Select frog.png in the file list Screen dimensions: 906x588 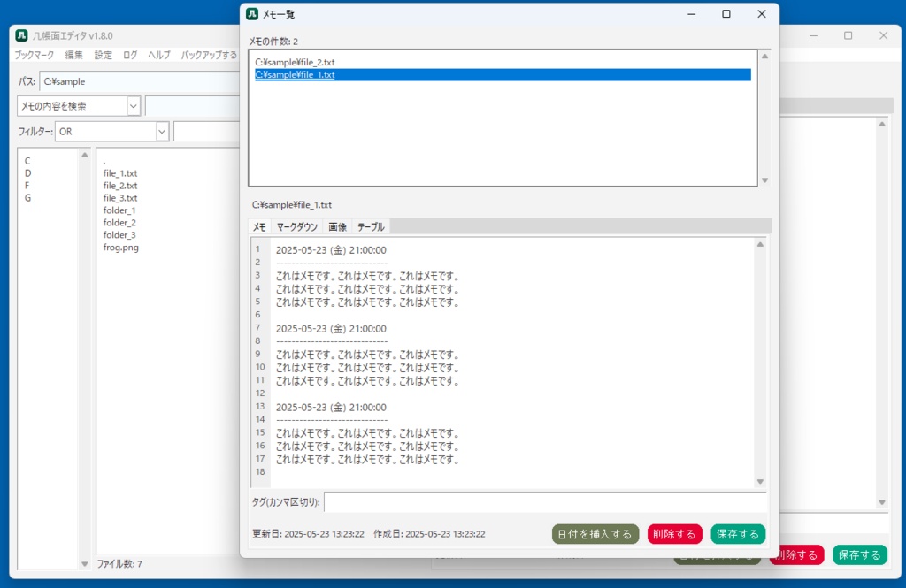(x=120, y=248)
